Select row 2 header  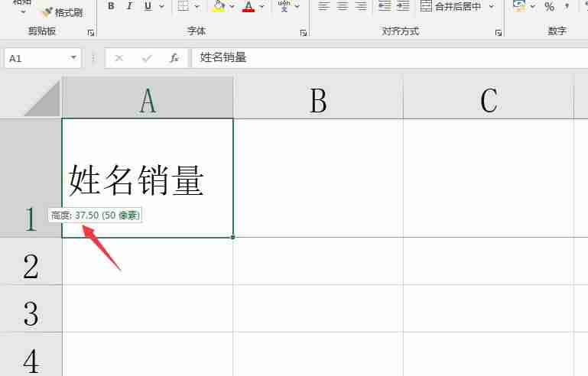tap(31, 261)
